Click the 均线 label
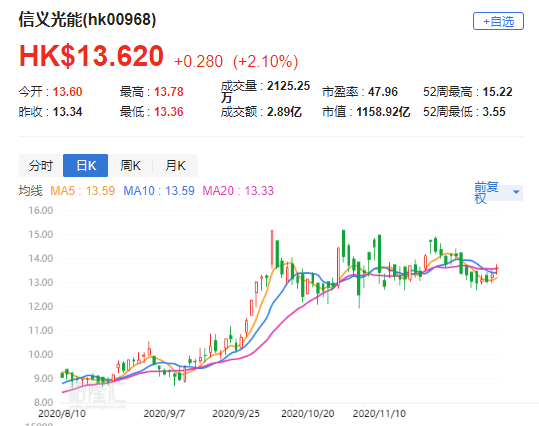This screenshot has width=539, height=426. coord(31,190)
